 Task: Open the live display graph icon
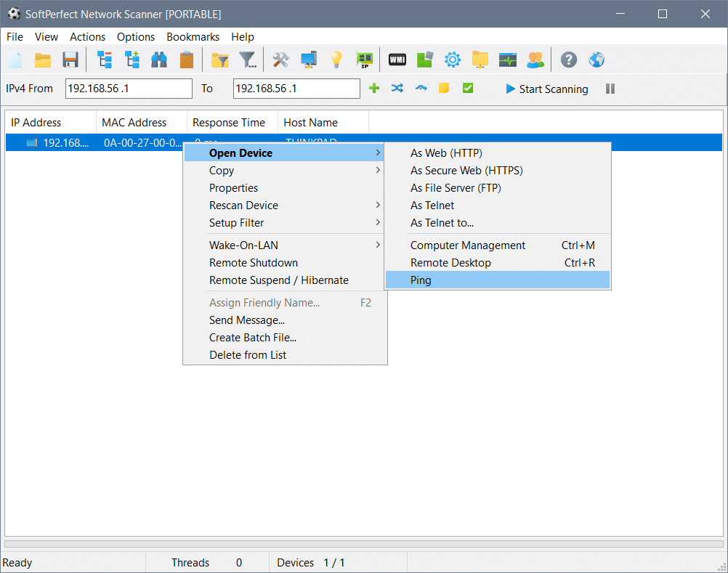pos(508,60)
